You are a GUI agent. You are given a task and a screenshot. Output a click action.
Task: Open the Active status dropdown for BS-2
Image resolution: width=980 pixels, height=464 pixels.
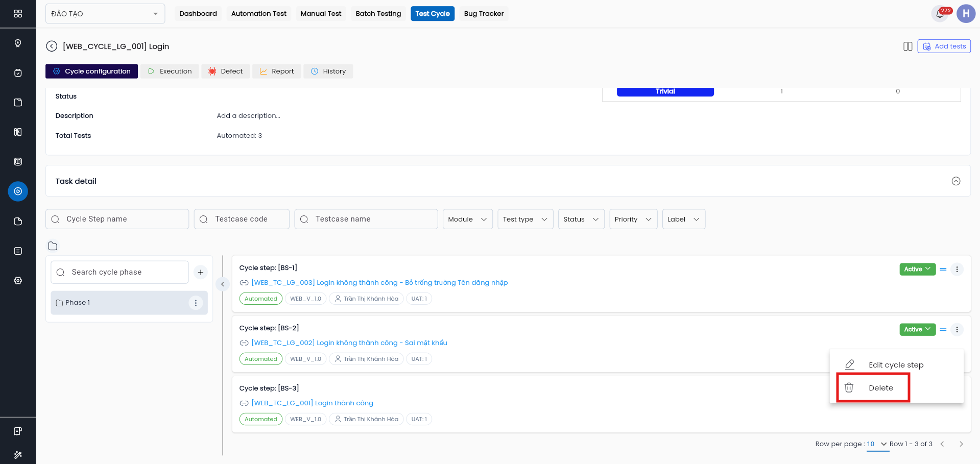[917, 330]
